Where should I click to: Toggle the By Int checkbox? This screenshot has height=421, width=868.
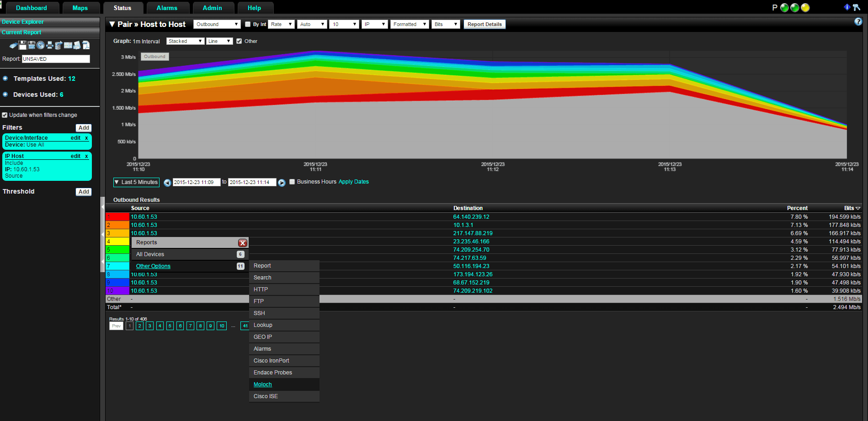[248, 24]
